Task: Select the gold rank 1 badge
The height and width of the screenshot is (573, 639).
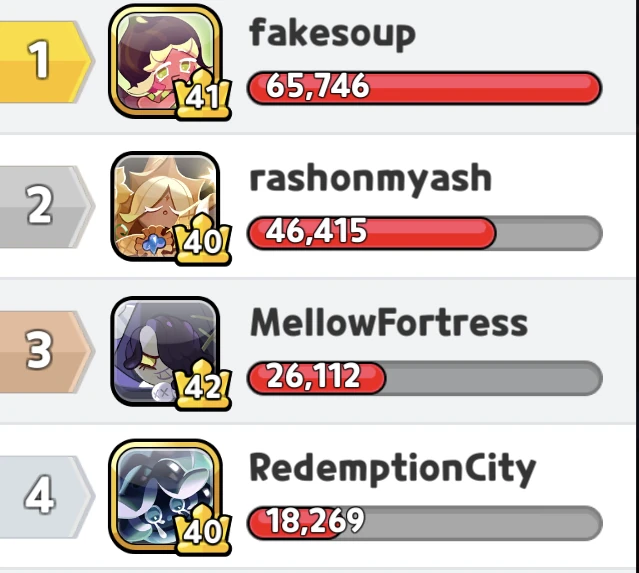Action: [x=46, y=62]
